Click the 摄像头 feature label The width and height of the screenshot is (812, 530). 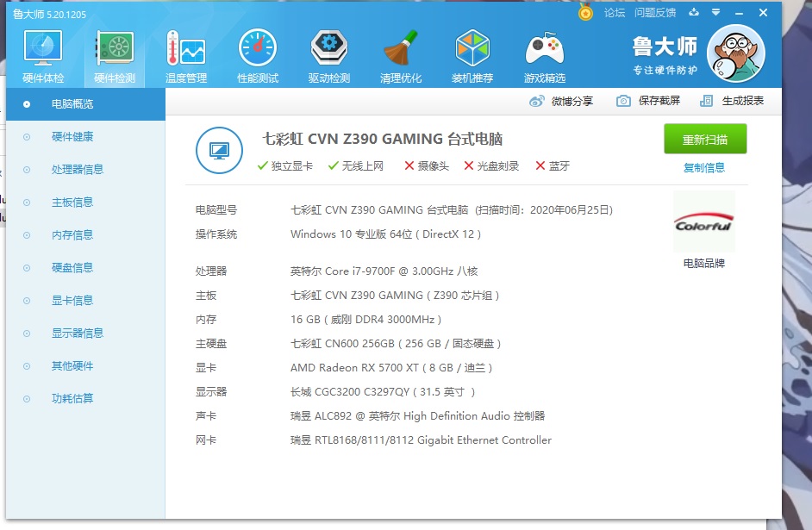click(434, 165)
